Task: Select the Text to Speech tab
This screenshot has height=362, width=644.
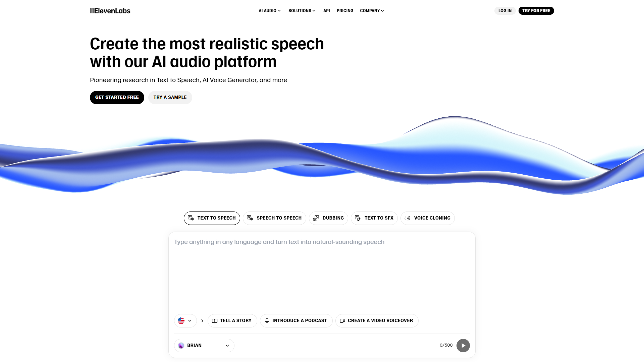Action: (212, 218)
